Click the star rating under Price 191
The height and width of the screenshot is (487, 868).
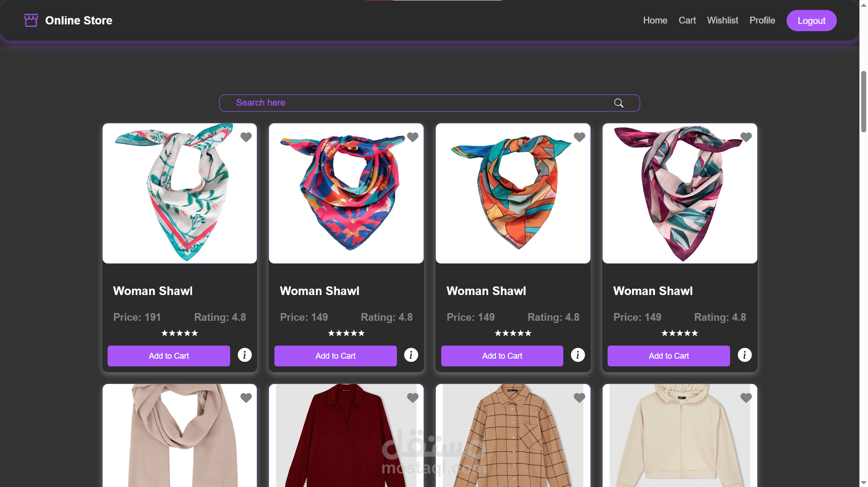click(x=179, y=333)
